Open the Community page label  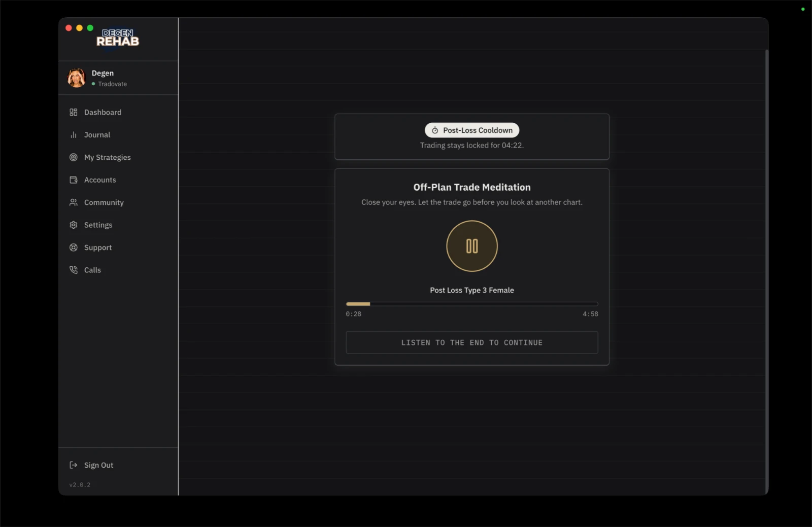(104, 202)
